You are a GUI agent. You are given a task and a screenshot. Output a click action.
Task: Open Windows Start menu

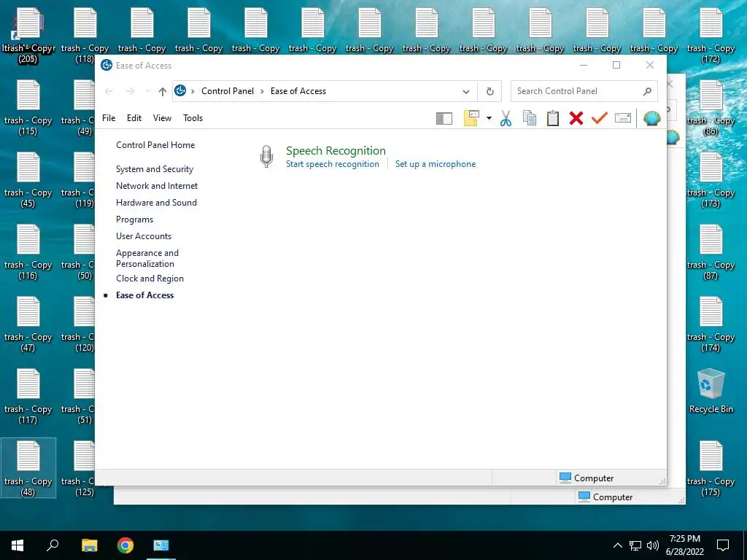point(18,545)
